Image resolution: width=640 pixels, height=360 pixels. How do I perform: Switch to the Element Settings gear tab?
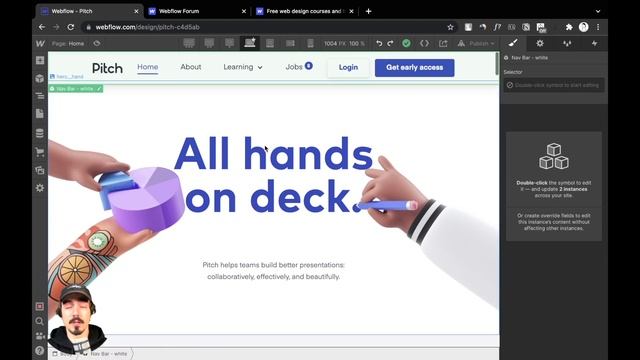(540, 43)
